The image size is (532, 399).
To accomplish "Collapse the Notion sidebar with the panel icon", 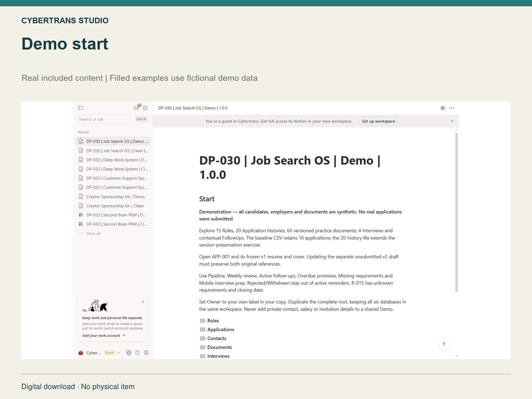I will click(x=80, y=108).
